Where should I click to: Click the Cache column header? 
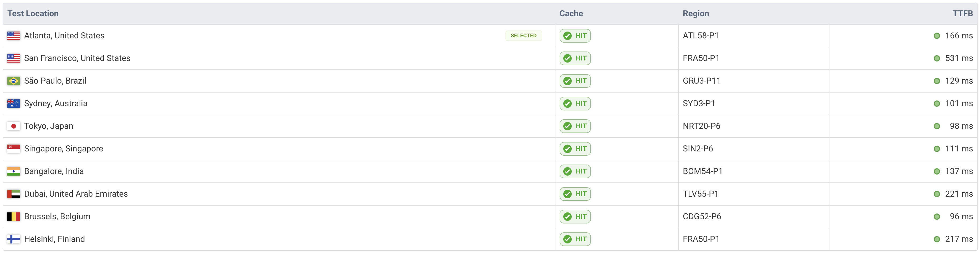point(571,14)
